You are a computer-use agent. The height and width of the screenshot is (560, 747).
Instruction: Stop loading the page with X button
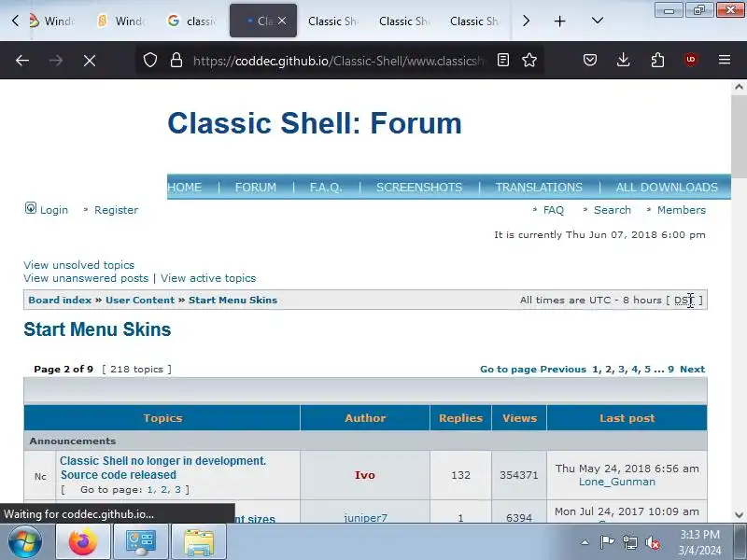point(90,60)
